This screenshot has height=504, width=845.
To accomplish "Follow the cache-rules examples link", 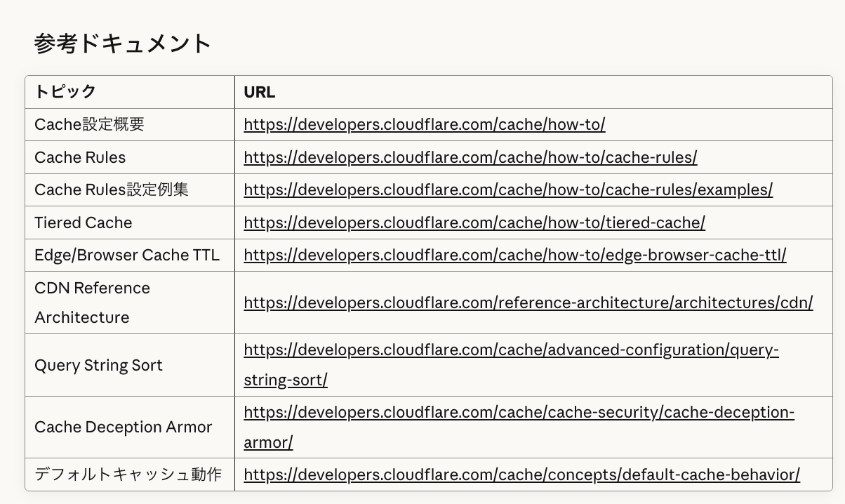I will pos(508,190).
